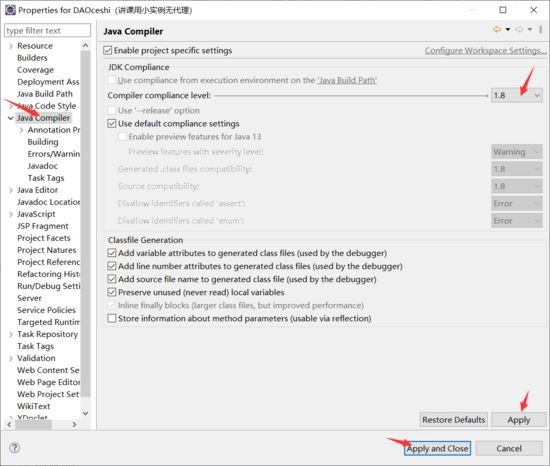
Task: Click the Apply and Close button
Action: coord(437,448)
